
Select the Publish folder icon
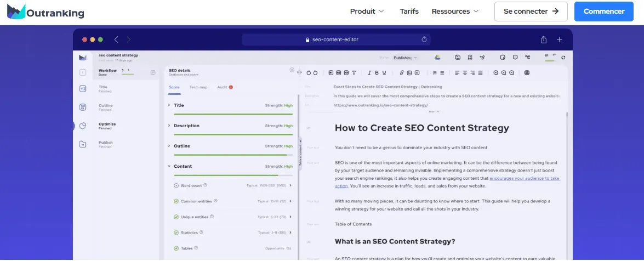83,144
